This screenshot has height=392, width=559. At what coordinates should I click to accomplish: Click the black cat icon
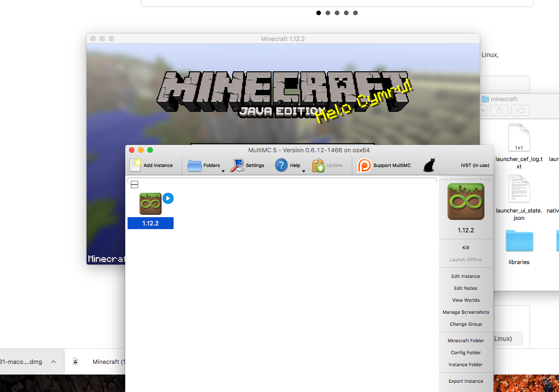pyautogui.click(x=429, y=165)
